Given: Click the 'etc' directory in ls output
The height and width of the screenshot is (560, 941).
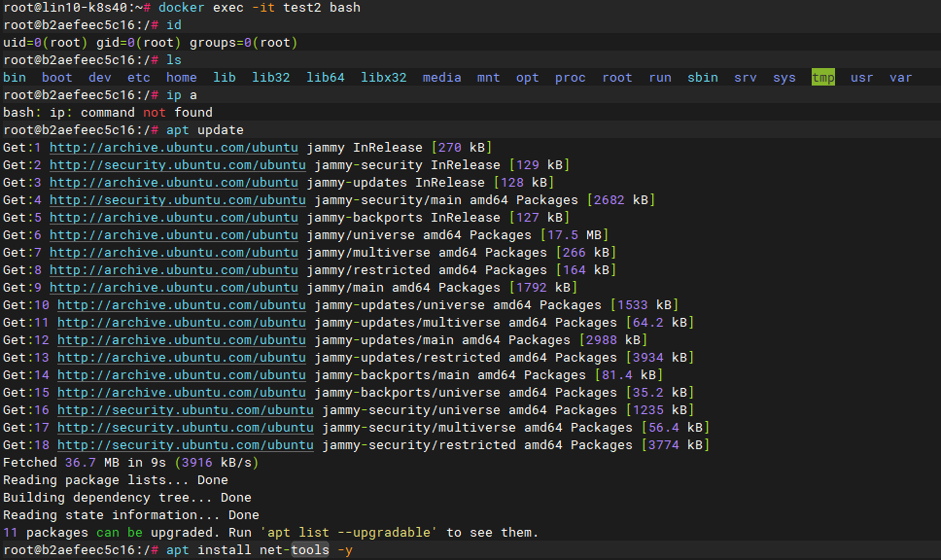Looking at the screenshot, I should coord(139,78).
